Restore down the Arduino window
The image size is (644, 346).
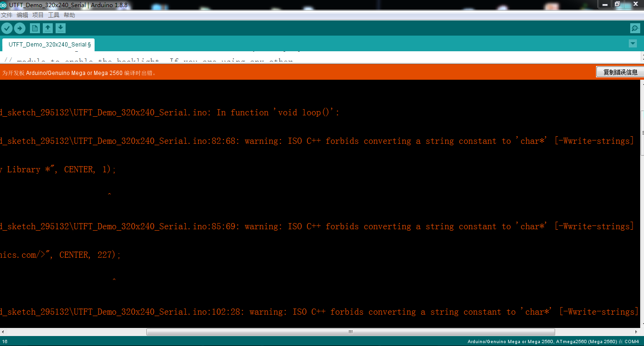[617, 4]
